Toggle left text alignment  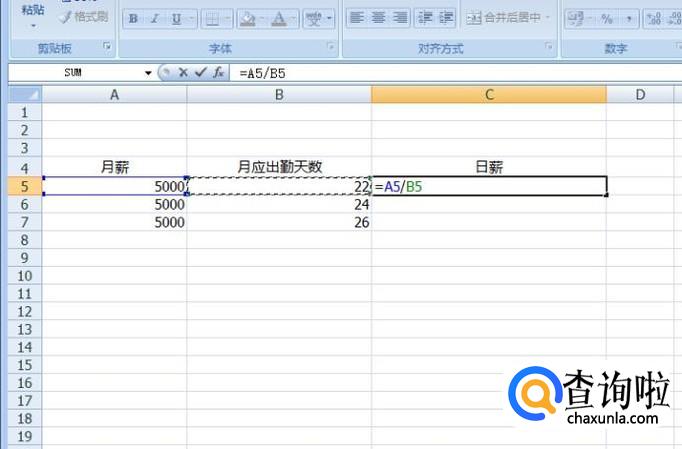[356, 18]
